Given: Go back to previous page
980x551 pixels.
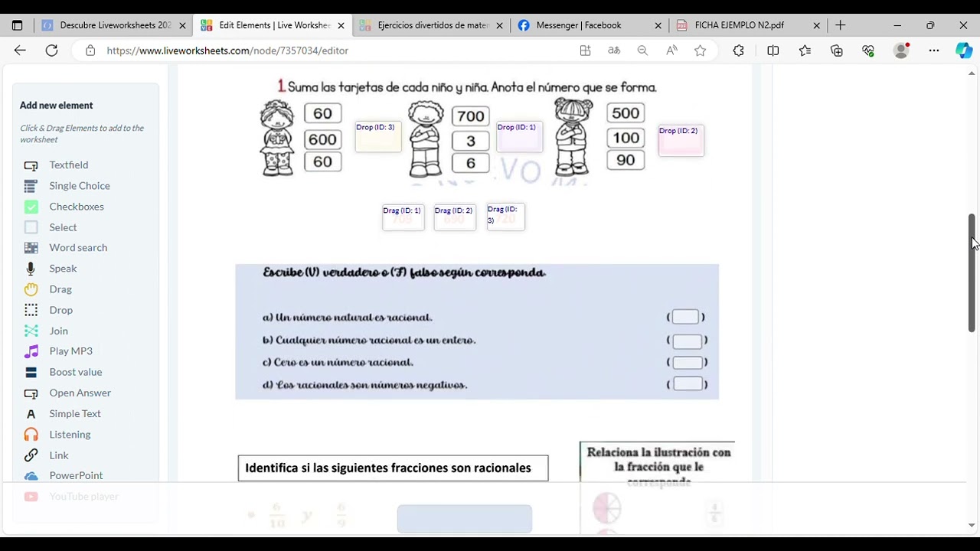Looking at the screenshot, I should pyautogui.click(x=20, y=51).
